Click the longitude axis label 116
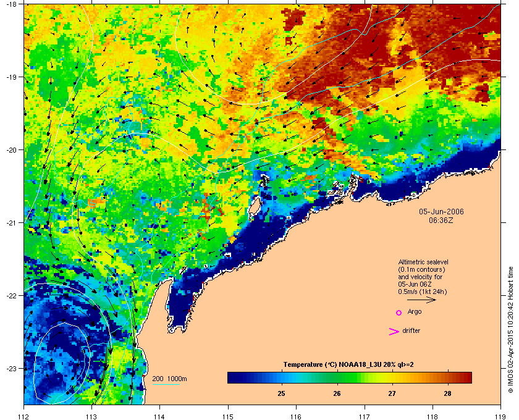Viewport: 519px width, 420px height. 296,416
